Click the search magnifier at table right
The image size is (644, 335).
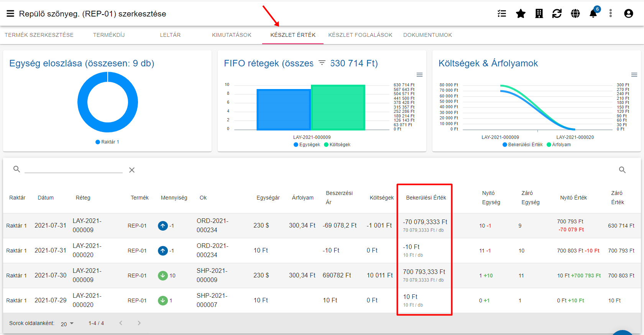(622, 170)
